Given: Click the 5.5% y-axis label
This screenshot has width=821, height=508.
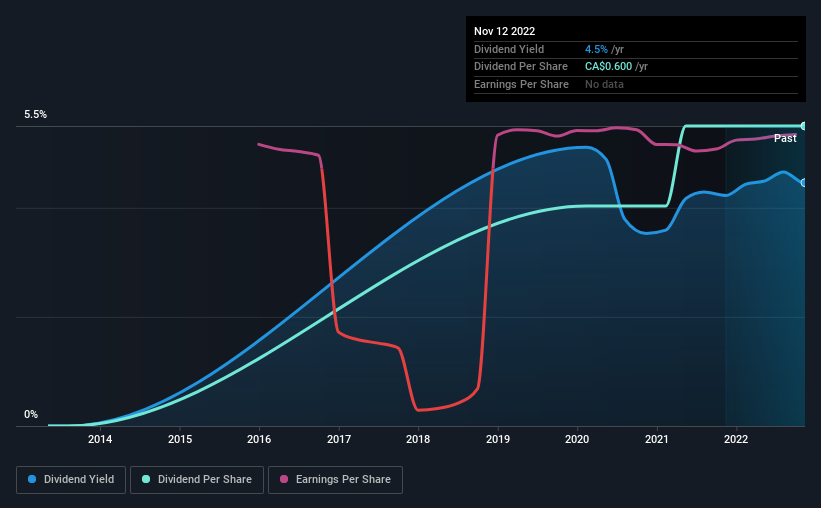Looking at the screenshot, I should (36, 115).
